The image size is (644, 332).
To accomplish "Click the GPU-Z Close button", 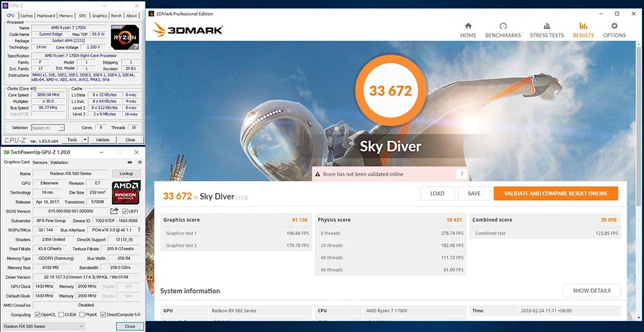I will pyautogui.click(x=130, y=326).
